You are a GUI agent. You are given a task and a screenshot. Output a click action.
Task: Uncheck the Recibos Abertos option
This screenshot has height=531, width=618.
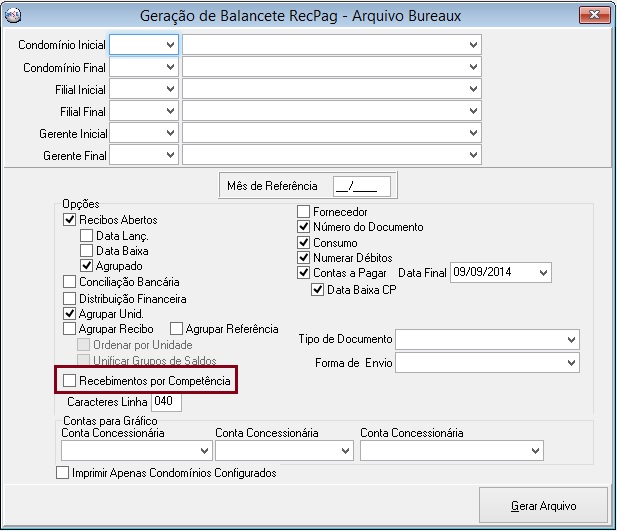click(x=69, y=220)
